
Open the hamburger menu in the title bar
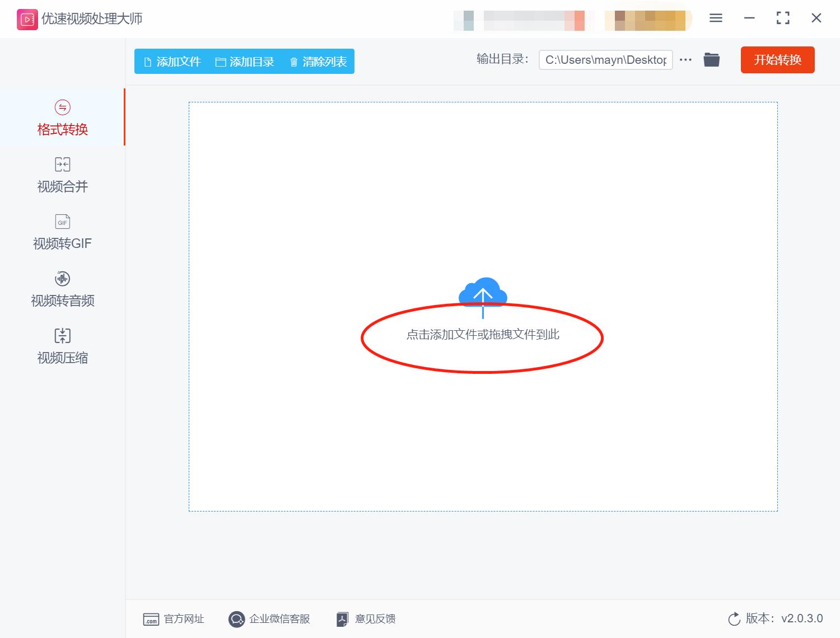(x=715, y=18)
